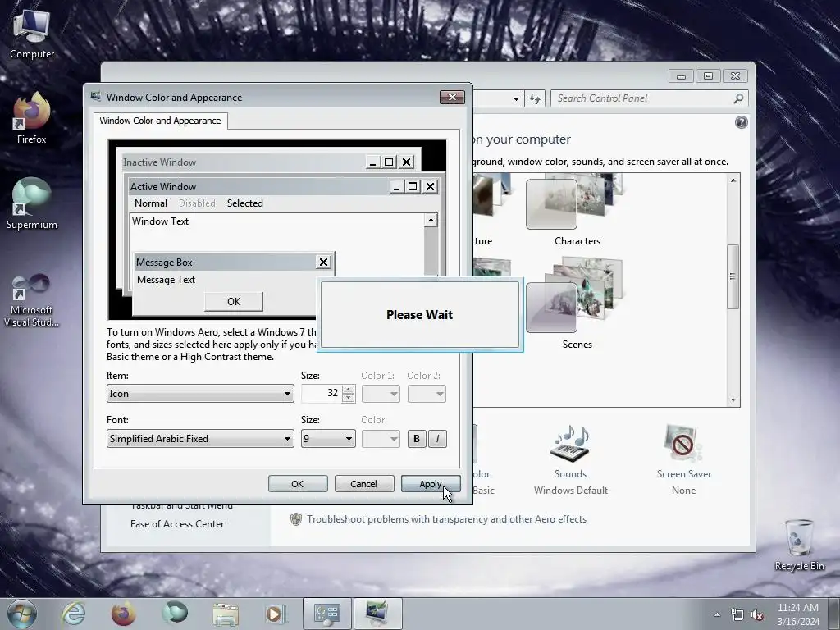This screenshot has width=840, height=630.
Task: Click Message Box OK button in preview
Action: [234, 302]
